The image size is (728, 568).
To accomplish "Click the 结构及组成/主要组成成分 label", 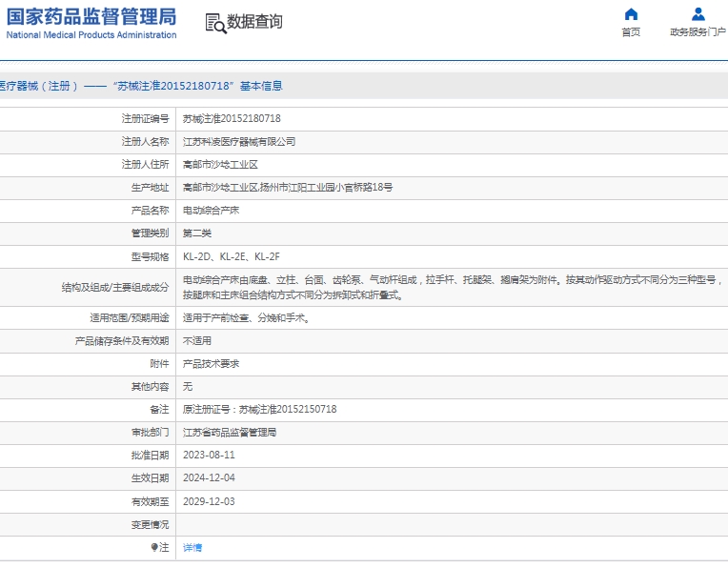I will pyautogui.click(x=115, y=287).
